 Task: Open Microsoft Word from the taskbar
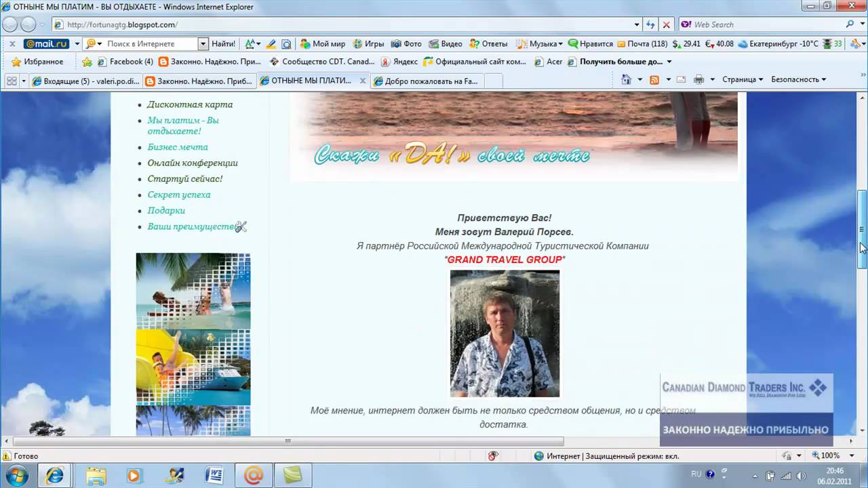pos(214,474)
